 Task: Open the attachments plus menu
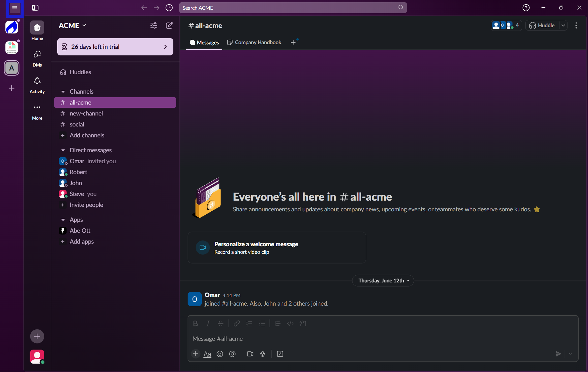pos(196,354)
